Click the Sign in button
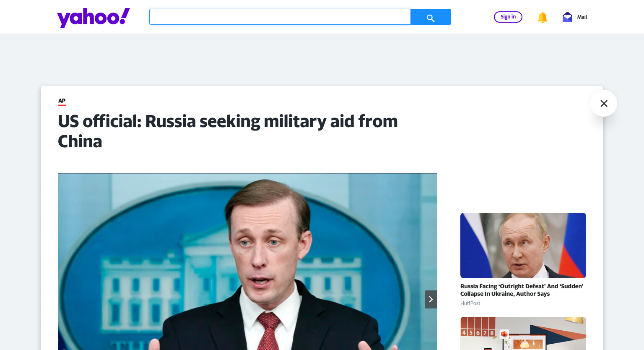 [x=508, y=17]
